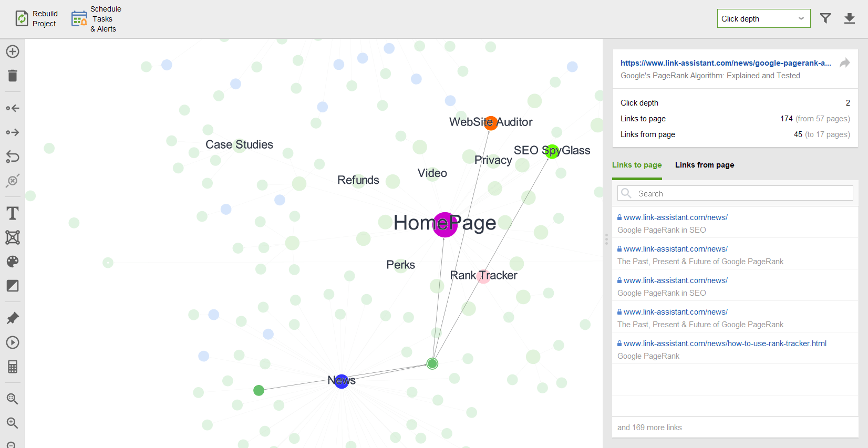Show incoming links arrow icon
Screen dimensions: 868x448
coord(13,108)
